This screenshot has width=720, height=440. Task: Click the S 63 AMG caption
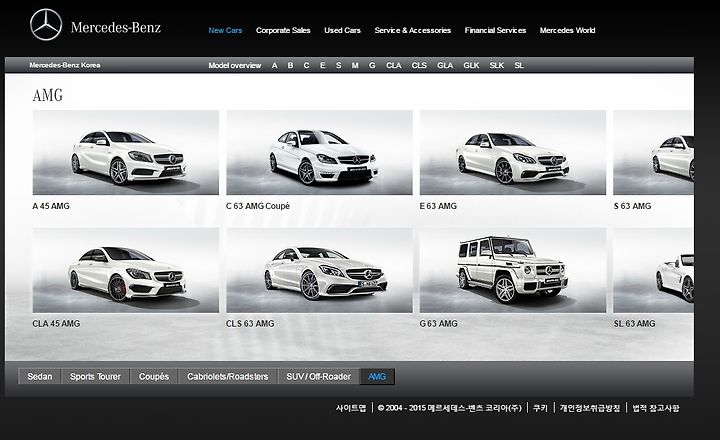click(632, 206)
